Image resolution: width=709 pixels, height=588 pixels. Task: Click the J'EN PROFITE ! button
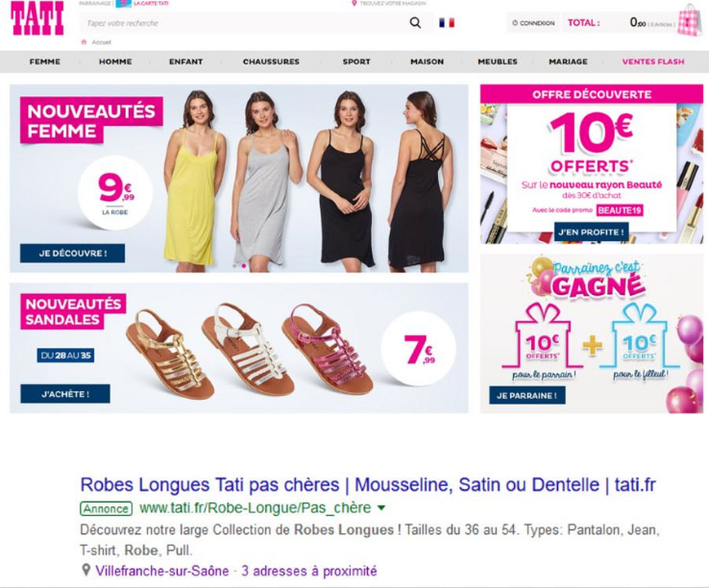591,233
